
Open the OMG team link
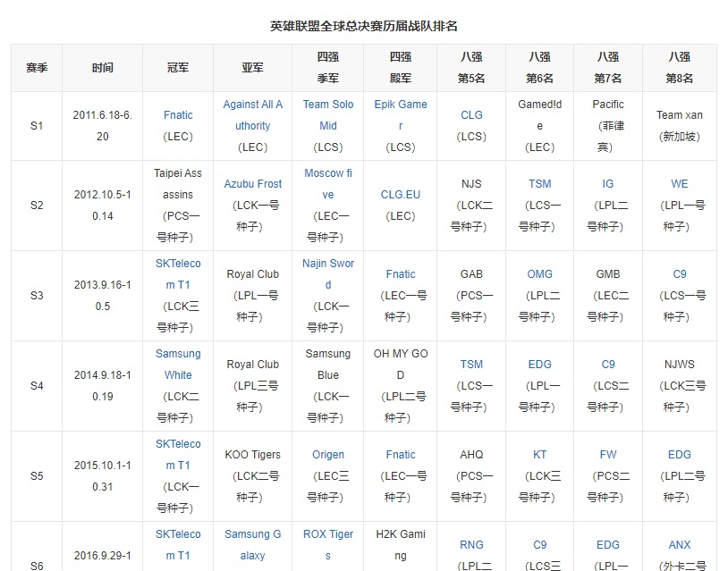coord(539,274)
